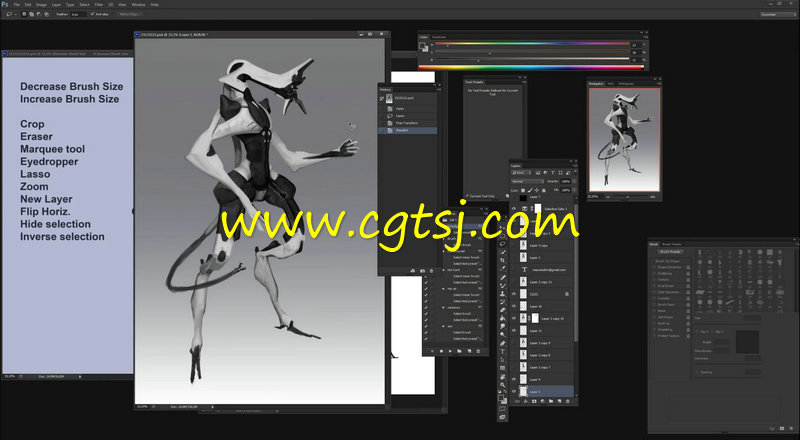This screenshot has width=800, height=440.
Task: Hide the Layer 9 layer
Action: (x=514, y=379)
